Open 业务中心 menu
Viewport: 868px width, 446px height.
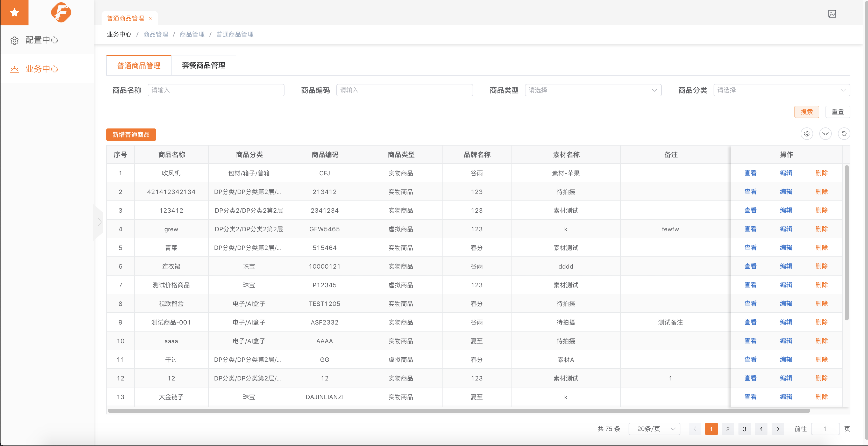(47, 69)
